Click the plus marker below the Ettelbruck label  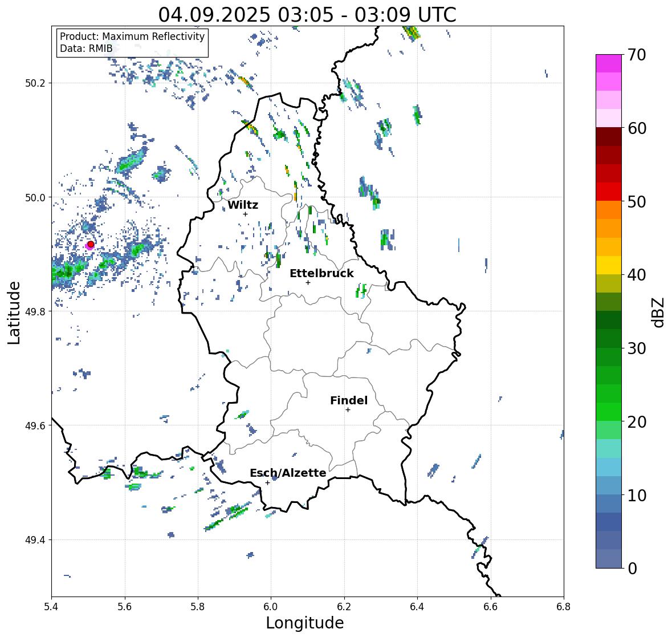(x=308, y=282)
